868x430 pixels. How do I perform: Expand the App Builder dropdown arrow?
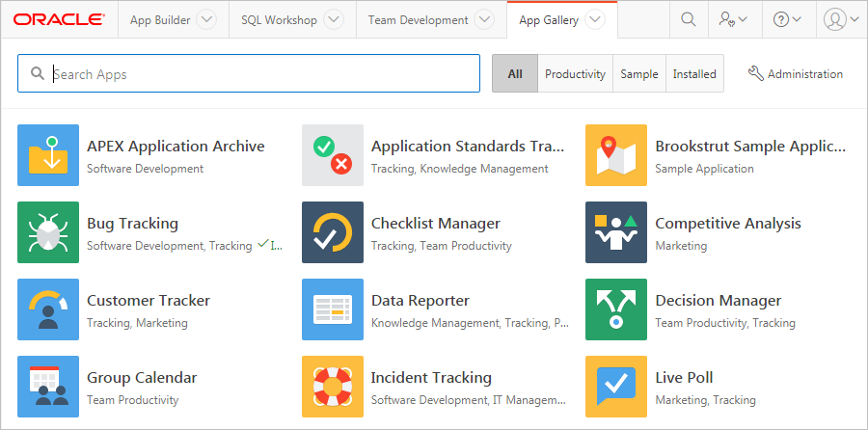coord(206,19)
